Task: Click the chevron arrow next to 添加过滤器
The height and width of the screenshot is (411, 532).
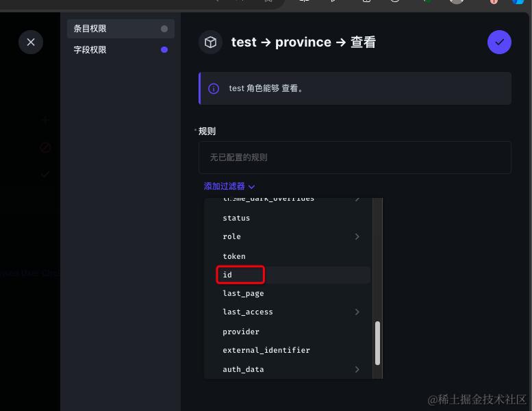Action: 251,187
